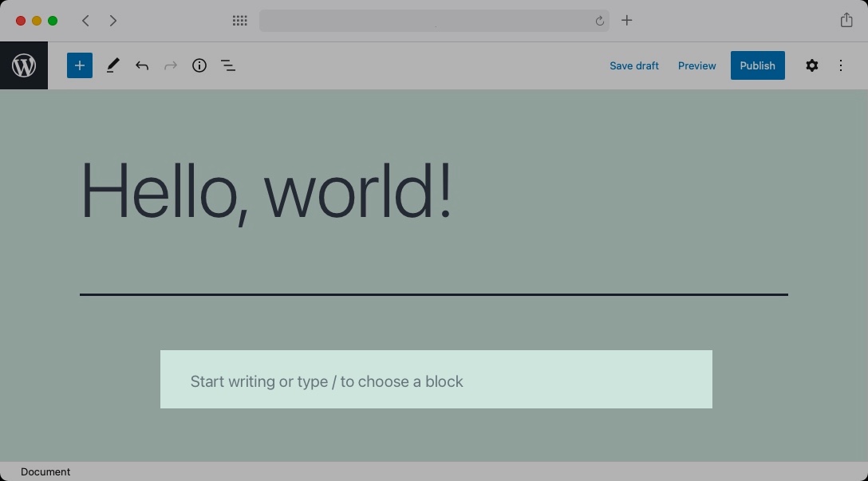Show the browser tab overview grid
The image size is (868, 481).
click(239, 21)
